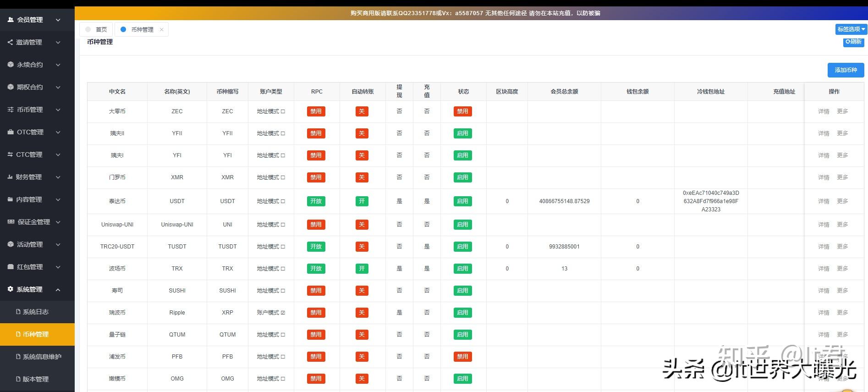868x392 pixels.
Task: Click the money icon beside 保证金管理
Action: (11, 222)
